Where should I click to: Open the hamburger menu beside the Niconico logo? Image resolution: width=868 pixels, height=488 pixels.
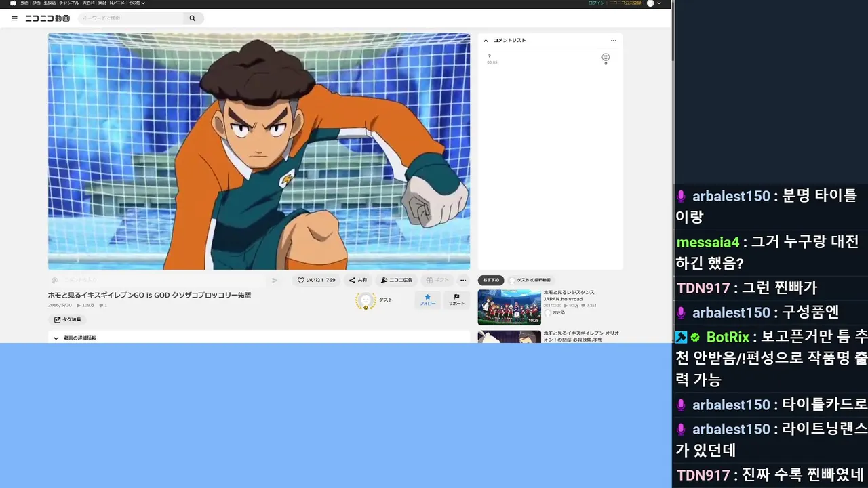pyautogui.click(x=14, y=18)
